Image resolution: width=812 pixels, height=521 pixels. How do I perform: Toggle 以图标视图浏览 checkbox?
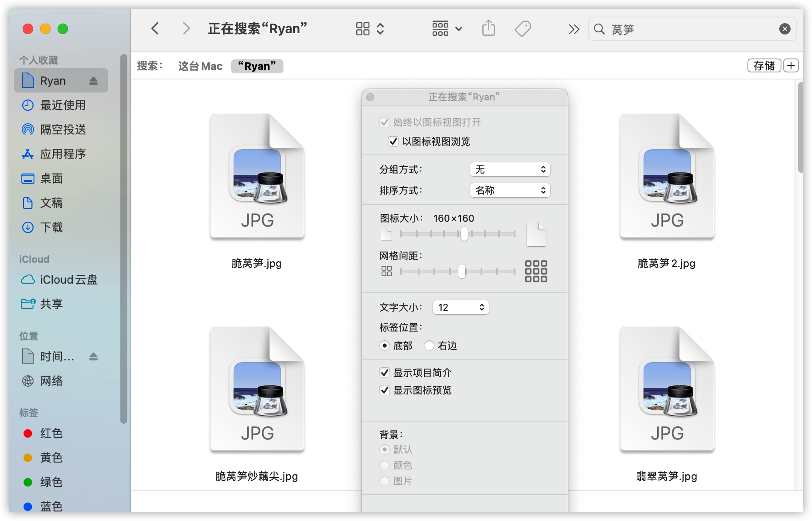point(393,141)
